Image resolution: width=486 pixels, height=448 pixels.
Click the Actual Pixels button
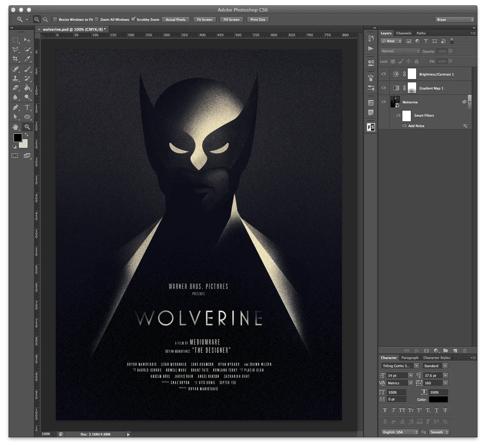175,20
